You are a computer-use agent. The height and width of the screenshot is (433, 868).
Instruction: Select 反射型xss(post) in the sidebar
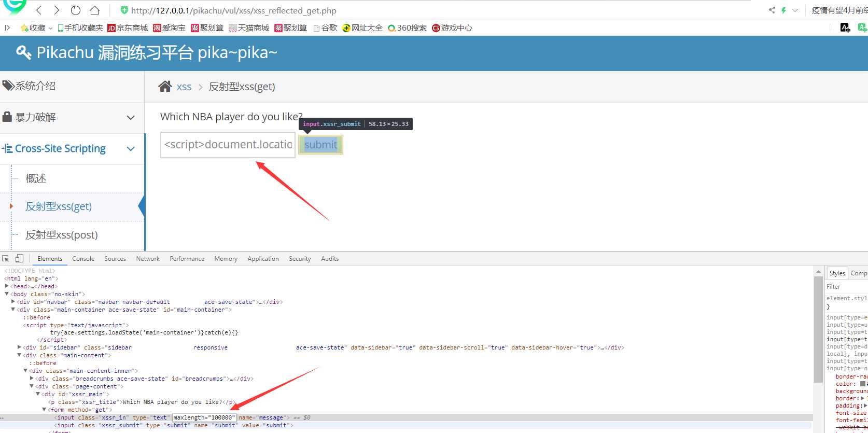[62, 235]
